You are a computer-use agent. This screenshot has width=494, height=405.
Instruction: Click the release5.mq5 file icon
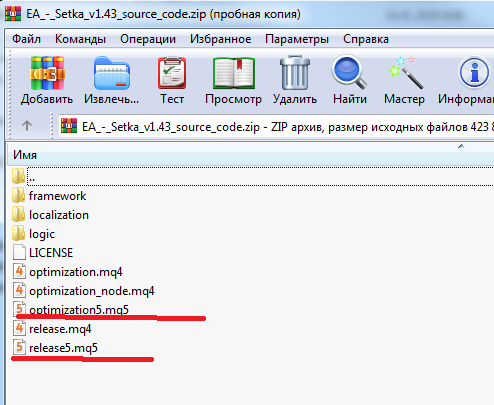[x=19, y=347]
